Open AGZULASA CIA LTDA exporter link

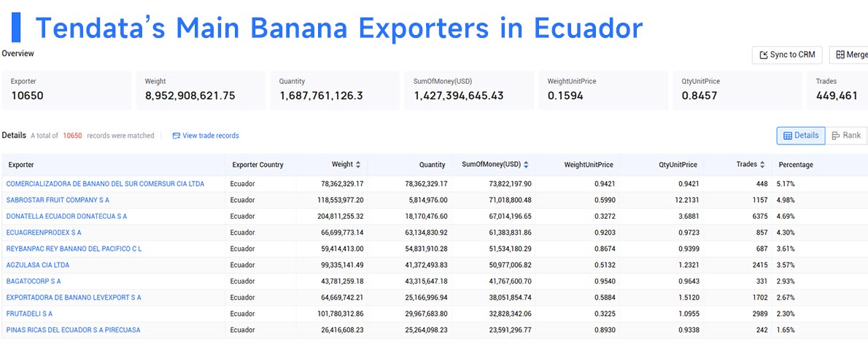[x=38, y=265]
